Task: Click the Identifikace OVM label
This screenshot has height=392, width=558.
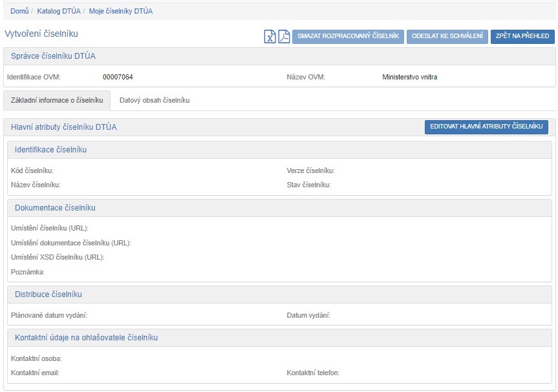Action: click(34, 77)
